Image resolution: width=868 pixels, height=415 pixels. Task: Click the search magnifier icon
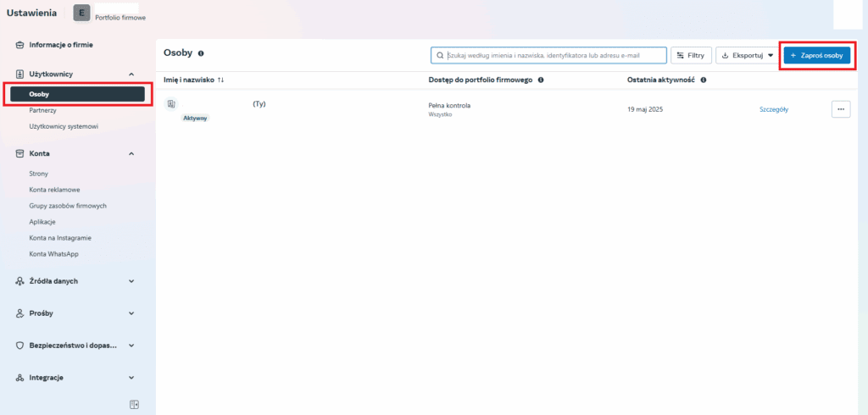pos(440,55)
